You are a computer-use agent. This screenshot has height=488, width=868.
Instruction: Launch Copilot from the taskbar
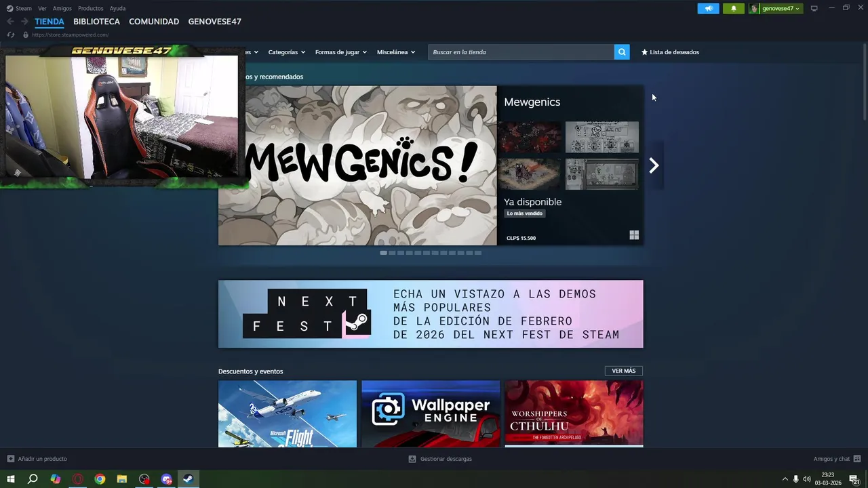56,479
